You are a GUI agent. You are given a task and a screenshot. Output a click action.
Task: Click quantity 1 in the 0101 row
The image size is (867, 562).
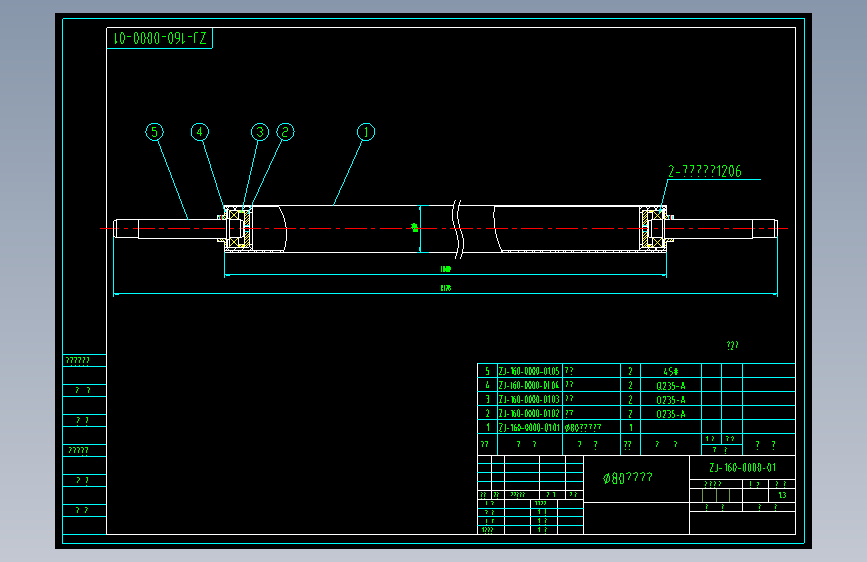point(631,428)
